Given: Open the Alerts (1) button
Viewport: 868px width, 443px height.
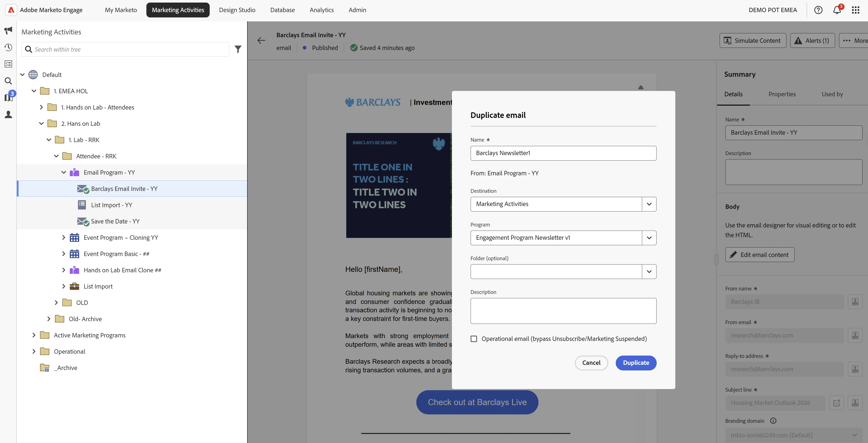Looking at the screenshot, I should [812, 41].
